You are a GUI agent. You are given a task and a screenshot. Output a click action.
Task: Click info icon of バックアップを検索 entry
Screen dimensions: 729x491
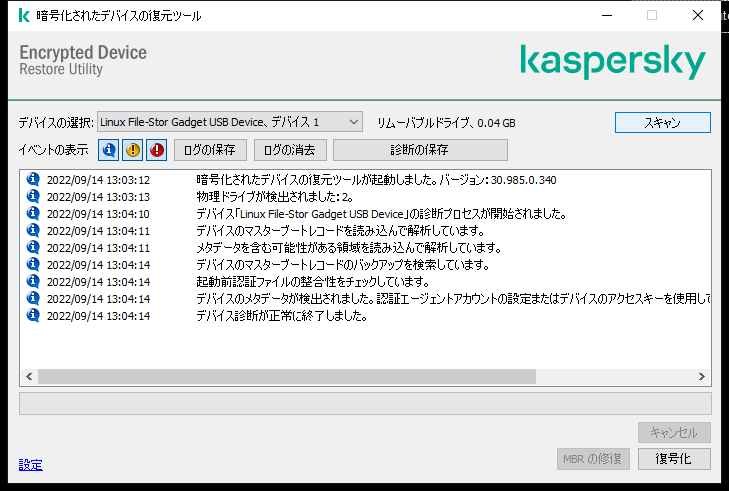coord(33,264)
